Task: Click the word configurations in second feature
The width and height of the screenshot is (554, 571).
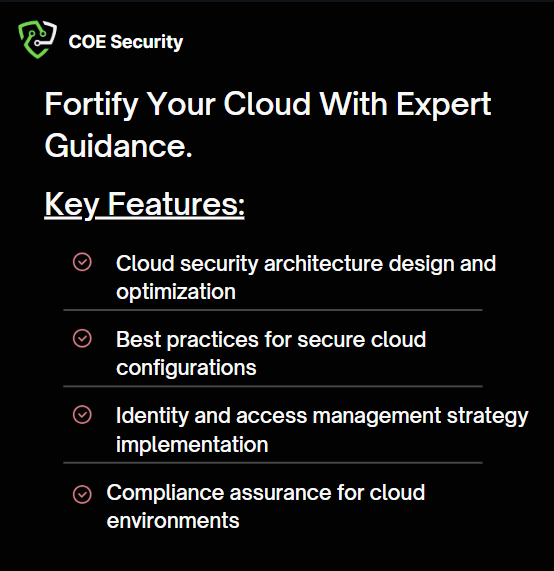Action: pos(186,368)
